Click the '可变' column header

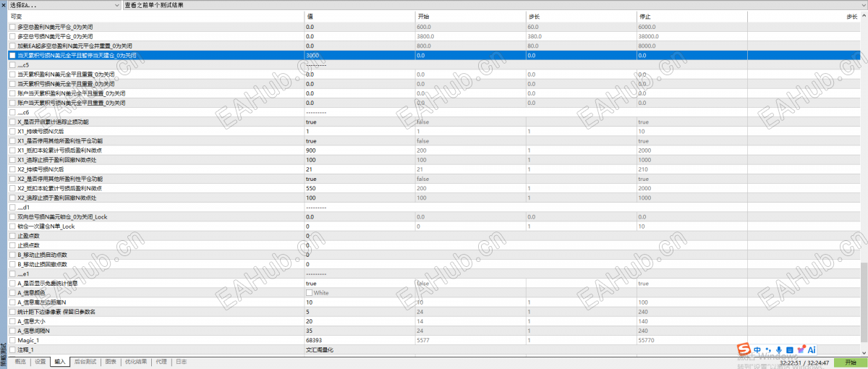(x=156, y=16)
